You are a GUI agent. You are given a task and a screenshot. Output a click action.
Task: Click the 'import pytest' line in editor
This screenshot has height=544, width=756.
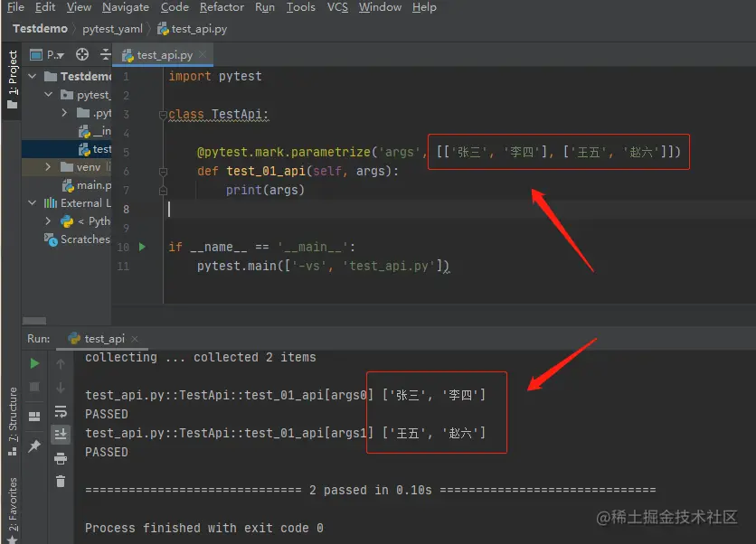coord(215,76)
